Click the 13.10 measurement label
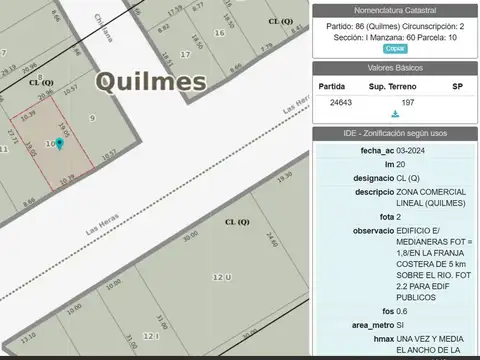Image resolution: width=480 pixels, height=360 pixels. pyautogui.click(x=28, y=338)
